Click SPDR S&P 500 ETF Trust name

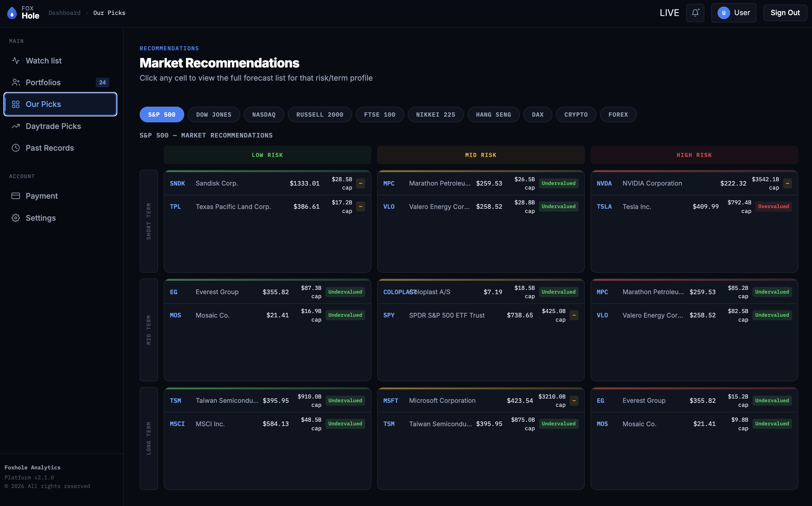[x=447, y=315]
